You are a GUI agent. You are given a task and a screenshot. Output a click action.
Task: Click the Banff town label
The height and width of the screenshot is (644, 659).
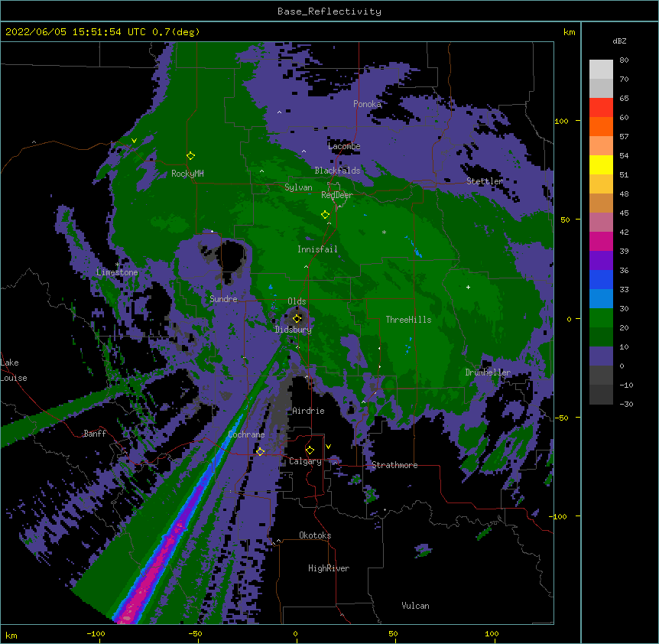click(95, 434)
